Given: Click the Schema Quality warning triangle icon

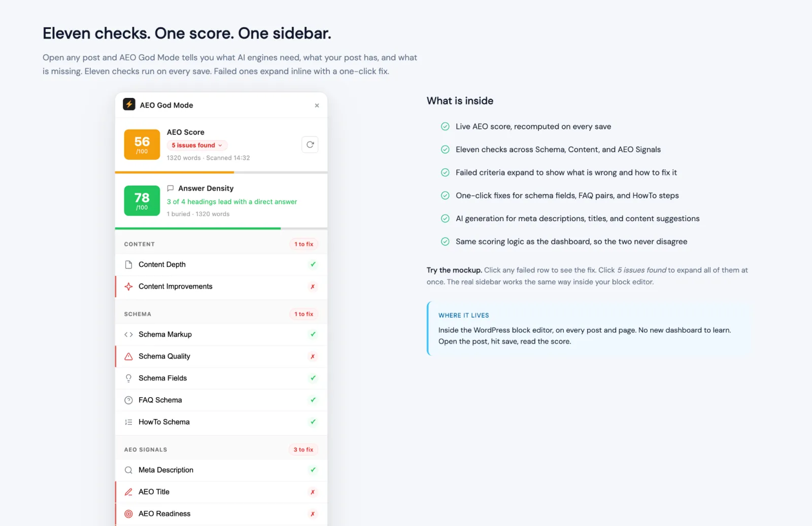Looking at the screenshot, I should (128, 356).
